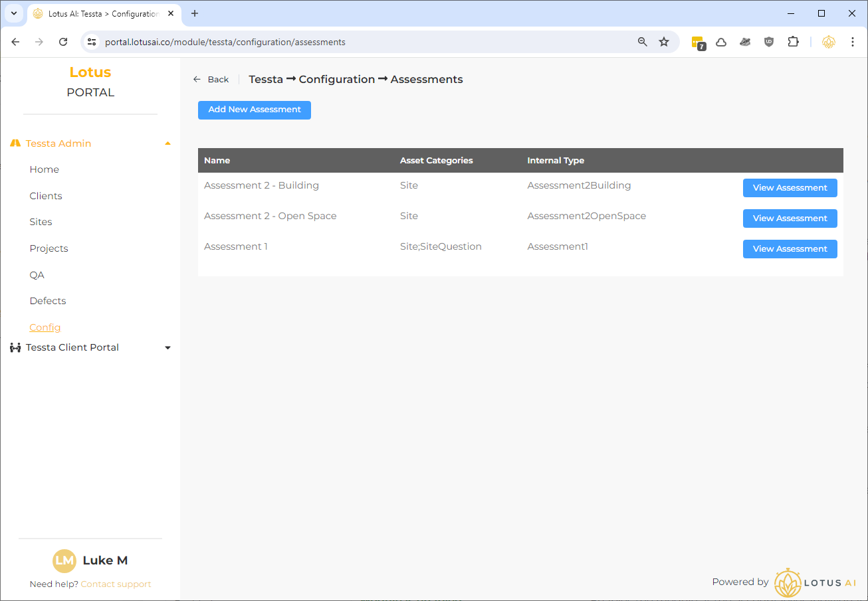The height and width of the screenshot is (601, 868).
Task: Expand the Tessta Client Portal section
Action: [x=167, y=347]
